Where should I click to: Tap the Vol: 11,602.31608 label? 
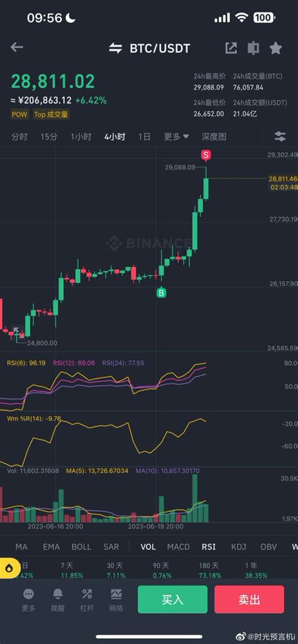(33, 470)
